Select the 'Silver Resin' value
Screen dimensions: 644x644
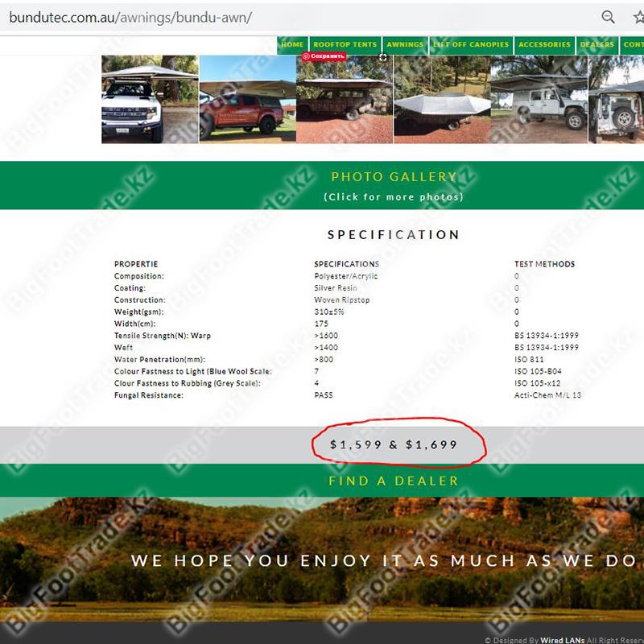336,288
